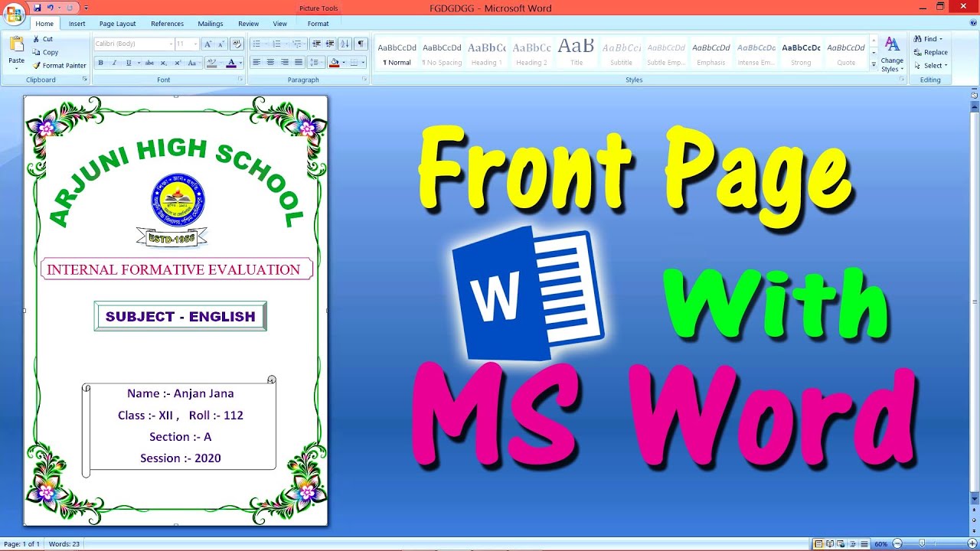Align text right

tap(285, 63)
